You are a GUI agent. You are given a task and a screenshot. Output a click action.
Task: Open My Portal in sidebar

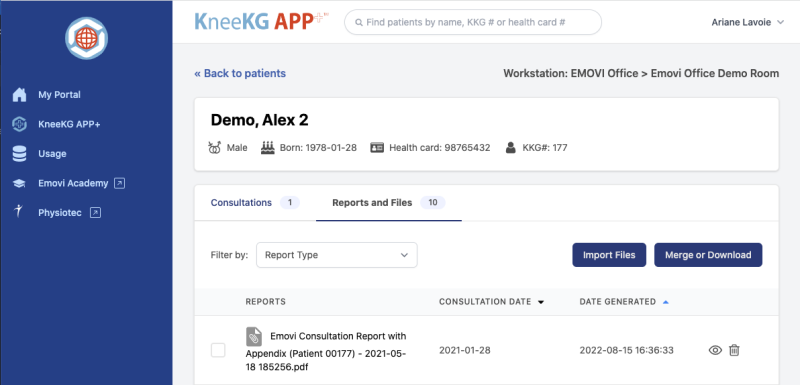[x=59, y=95]
